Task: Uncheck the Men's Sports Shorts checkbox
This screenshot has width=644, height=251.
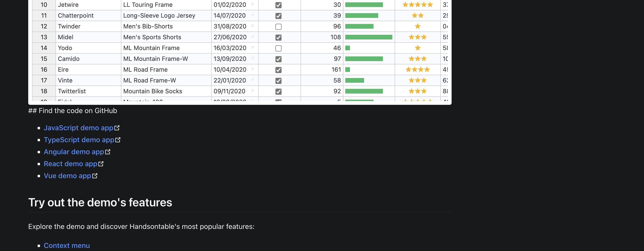Action: coord(278,37)
